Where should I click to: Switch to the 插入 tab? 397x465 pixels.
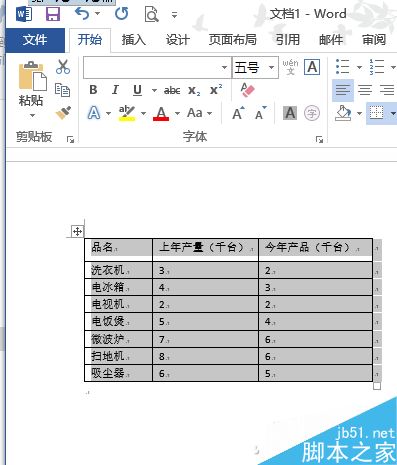pyautogui.click(x=134, y=40)
